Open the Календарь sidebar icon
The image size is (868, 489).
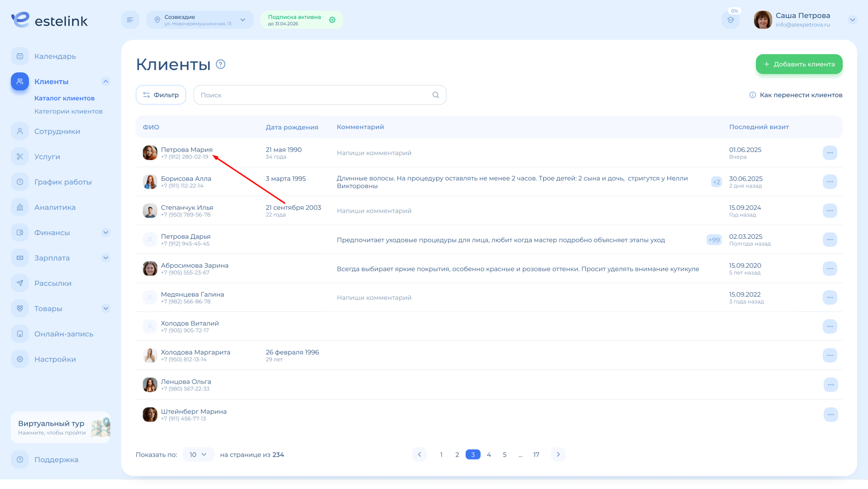(20, 56)
